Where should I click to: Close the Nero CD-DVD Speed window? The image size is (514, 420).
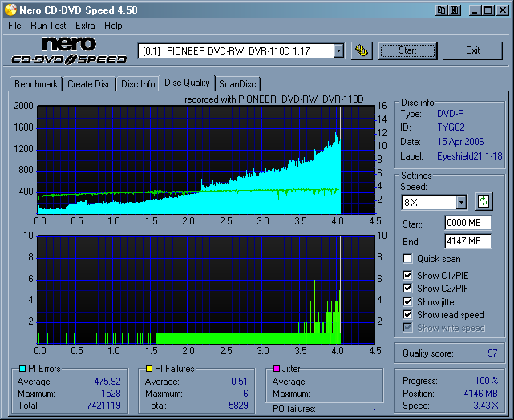[x=502, y=10]
